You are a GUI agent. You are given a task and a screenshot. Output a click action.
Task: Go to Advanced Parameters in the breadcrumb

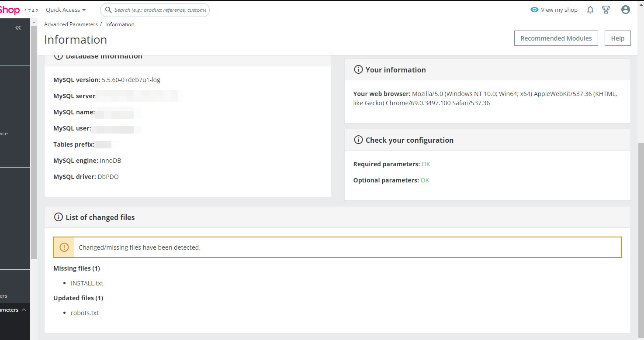tap(71, 24)
